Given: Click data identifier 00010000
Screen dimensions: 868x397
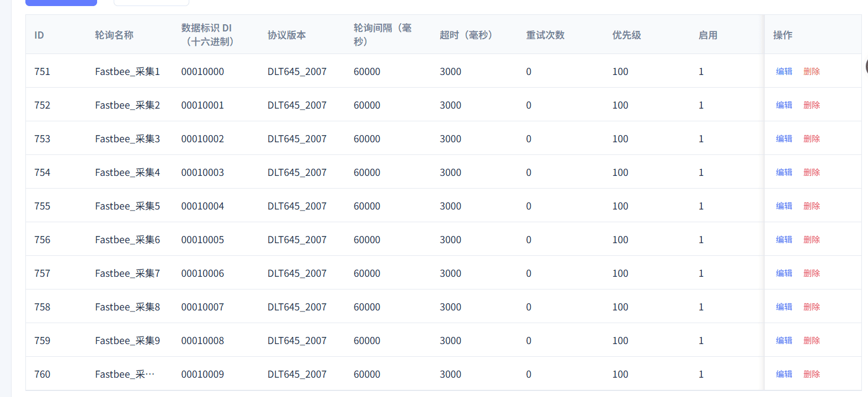Looking at the screenshot, I should 203,71.
